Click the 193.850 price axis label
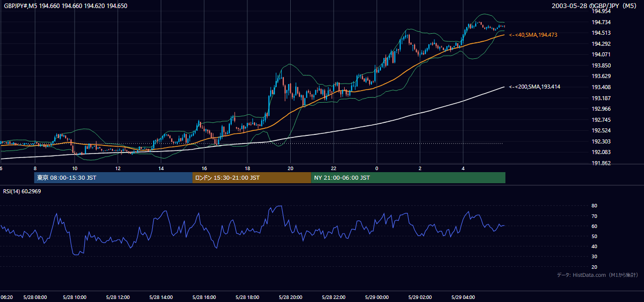This screenshot has height=302, width=644. pos(601,65)
